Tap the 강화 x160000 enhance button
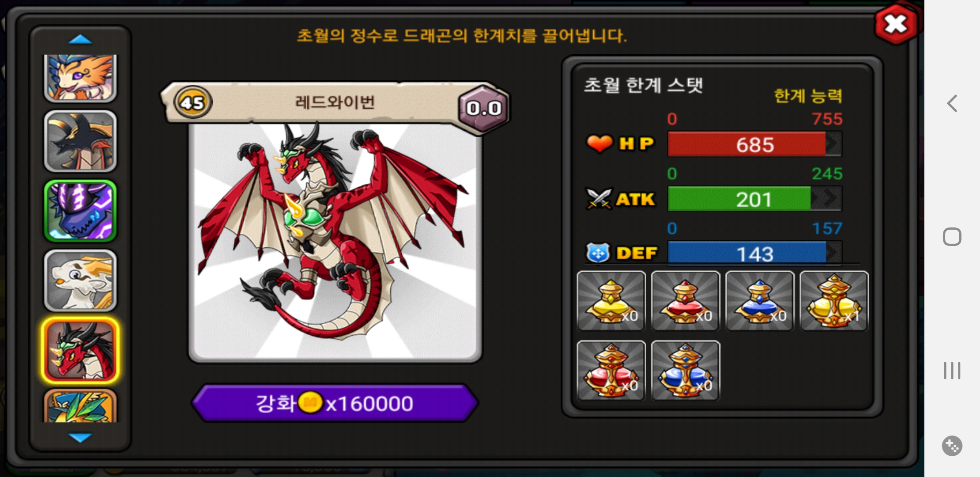 [x=335, y=403]
